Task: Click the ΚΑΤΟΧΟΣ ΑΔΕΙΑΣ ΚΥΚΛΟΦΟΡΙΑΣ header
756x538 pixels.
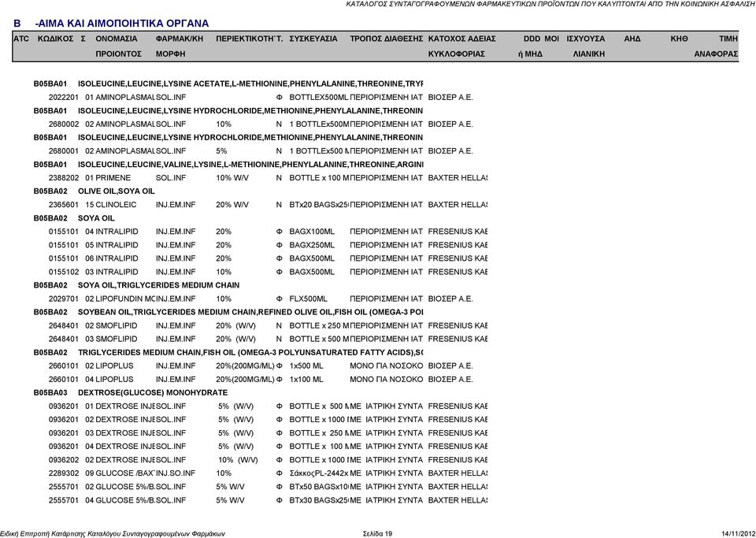Action: coord(462,46)
